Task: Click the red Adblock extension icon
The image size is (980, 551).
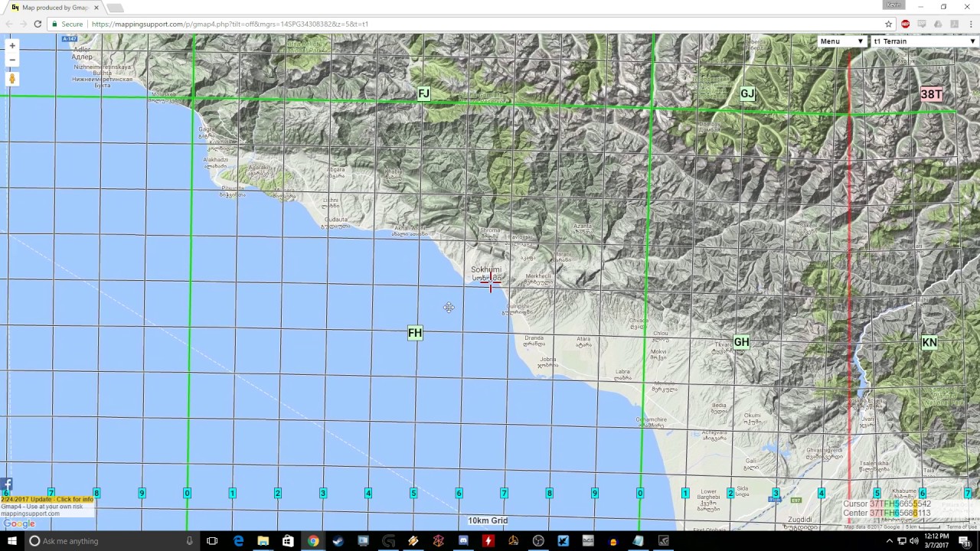Action: pos(905,24)
